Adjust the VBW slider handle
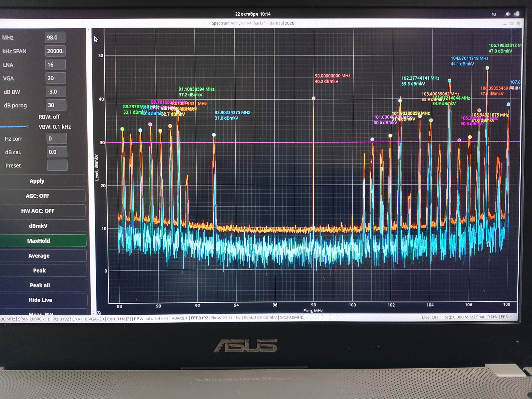Screen dimensions: 532x399 tap(27, 127)
